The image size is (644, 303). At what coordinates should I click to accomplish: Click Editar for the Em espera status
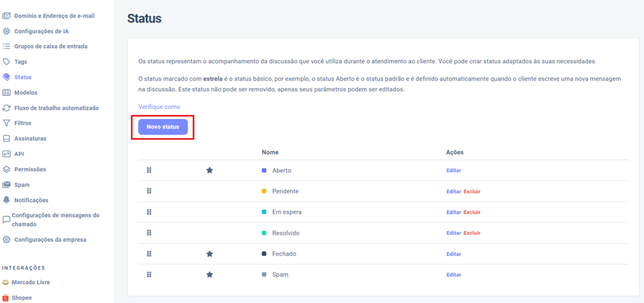point(454,212)
